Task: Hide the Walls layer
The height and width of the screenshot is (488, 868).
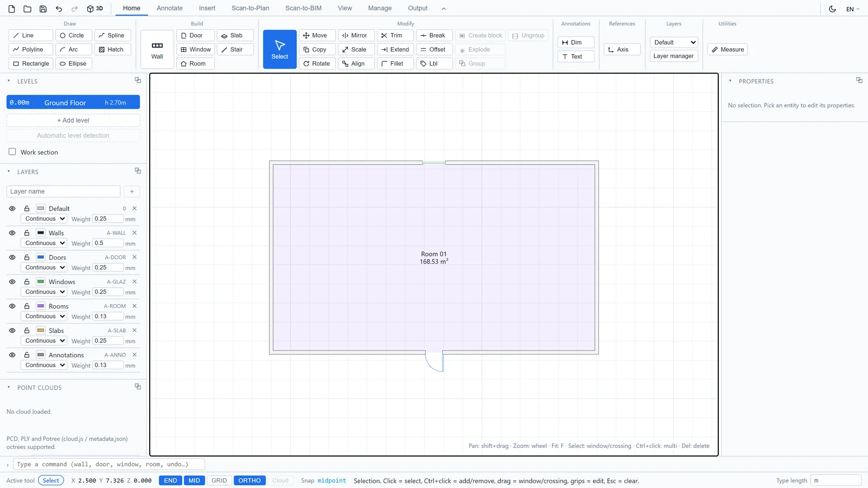Action: 12,233
